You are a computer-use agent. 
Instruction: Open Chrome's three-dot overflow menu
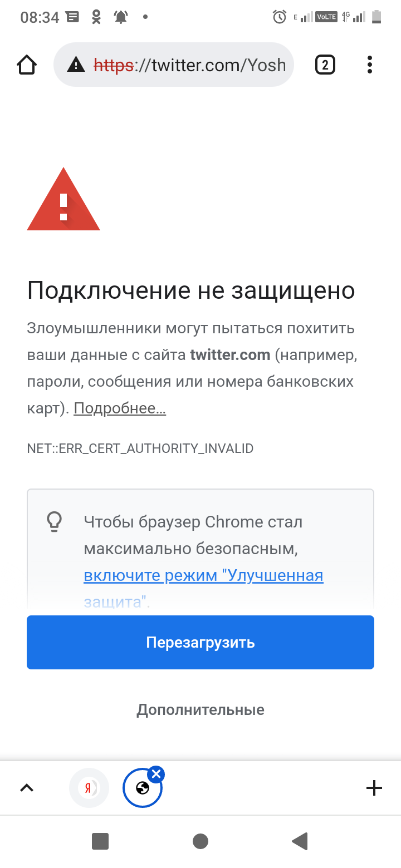coord(370,65)
